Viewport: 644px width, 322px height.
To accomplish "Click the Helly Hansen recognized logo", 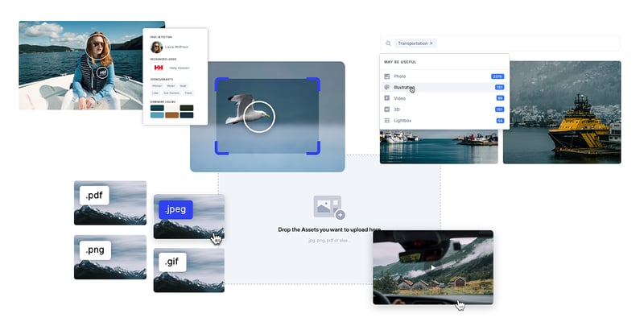I will [x=158, y=68].
